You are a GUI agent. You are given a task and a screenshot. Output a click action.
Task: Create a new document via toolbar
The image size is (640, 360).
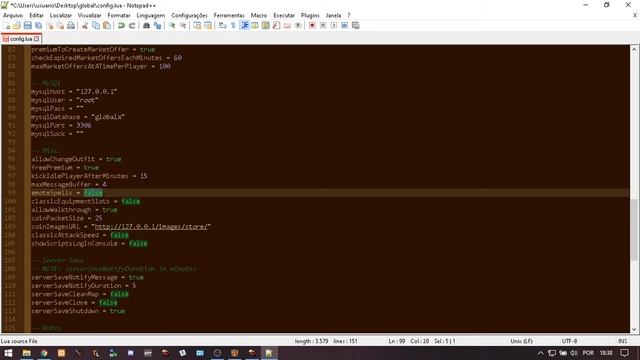pyautogui.click(x=7, y=25)
